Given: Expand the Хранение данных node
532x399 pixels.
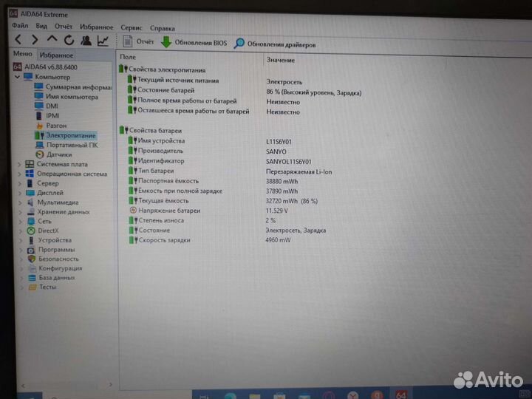Looking at the screenshot, I should pos(21,212).
